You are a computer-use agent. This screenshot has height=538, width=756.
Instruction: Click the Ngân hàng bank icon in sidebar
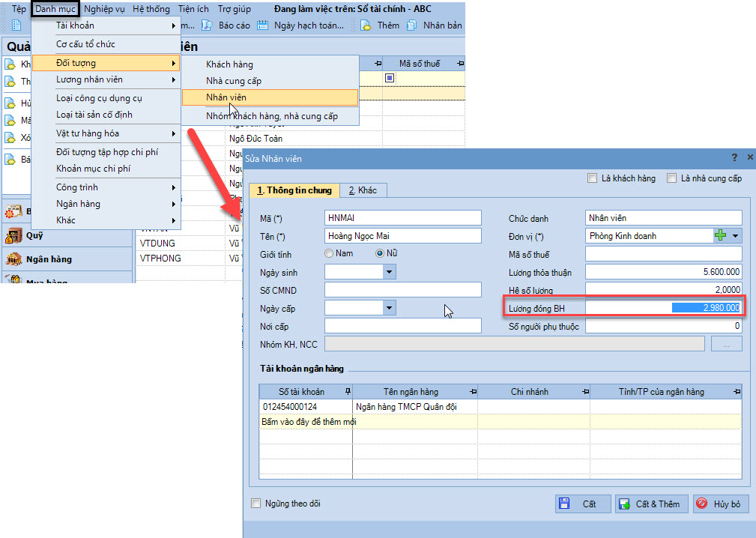(13, 259)
